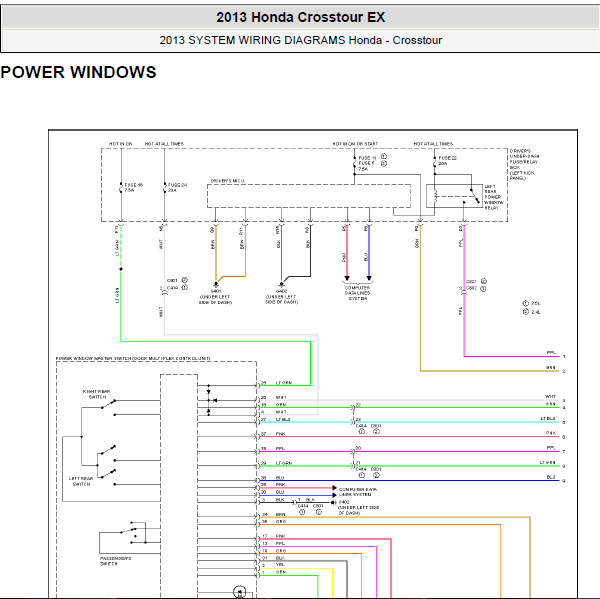The image size is (600, 599).
Task: Click the 'G401' ground label
Action: click(216, 291)
